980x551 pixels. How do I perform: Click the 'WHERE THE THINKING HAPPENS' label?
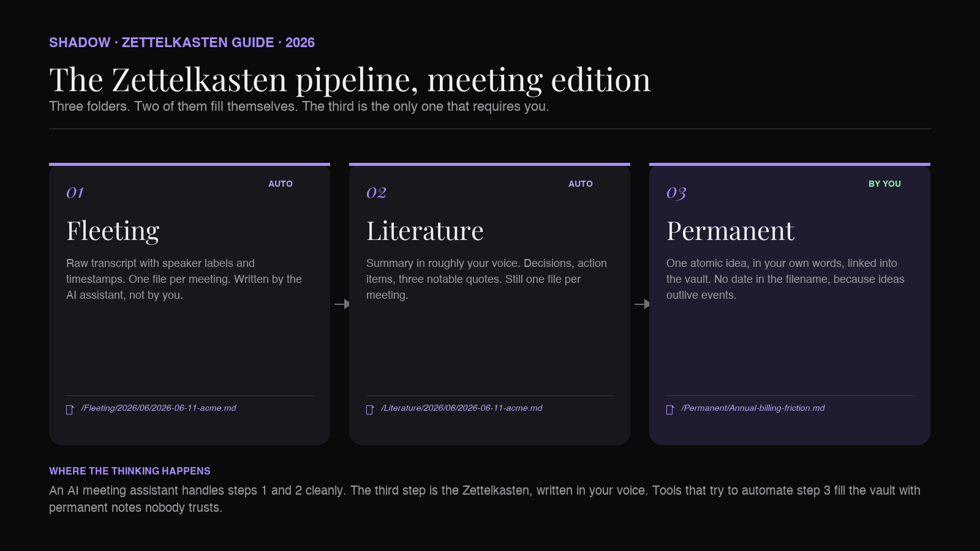coord(130,471)
